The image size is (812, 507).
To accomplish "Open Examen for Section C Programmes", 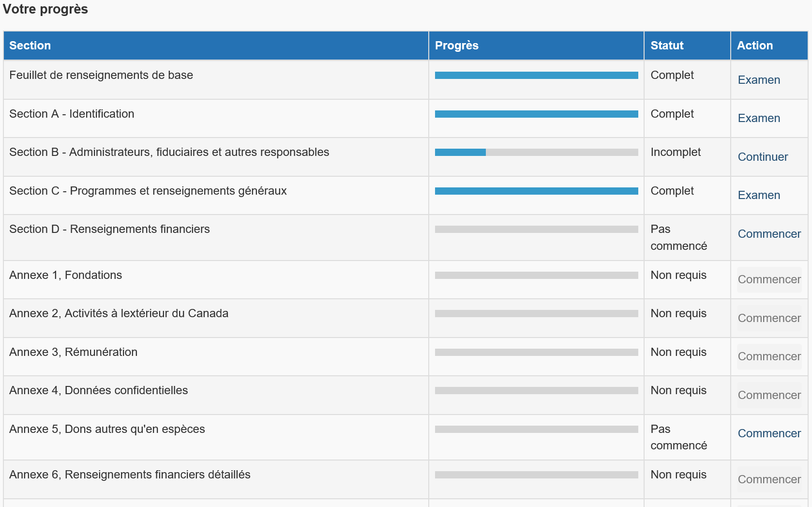I will (x=758, y=195).
